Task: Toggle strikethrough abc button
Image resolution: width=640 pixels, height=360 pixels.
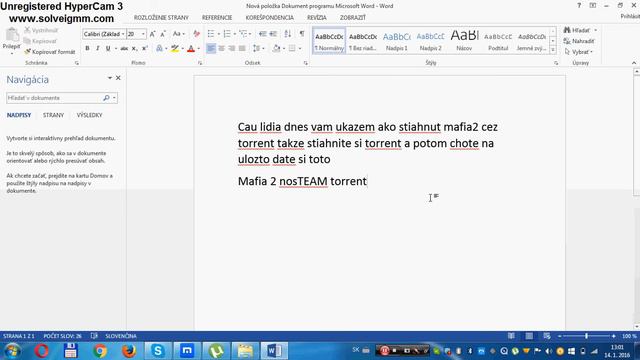Action: [x=124, y=49]
